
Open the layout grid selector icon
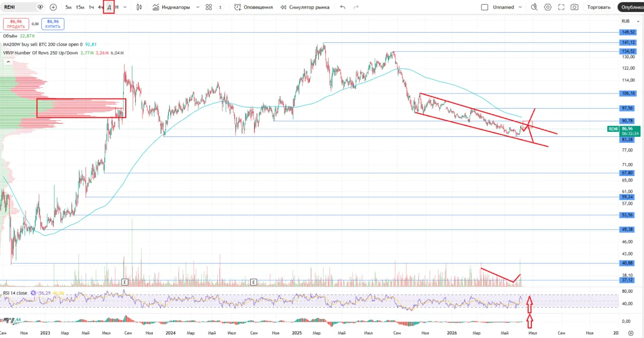[209, 7]
